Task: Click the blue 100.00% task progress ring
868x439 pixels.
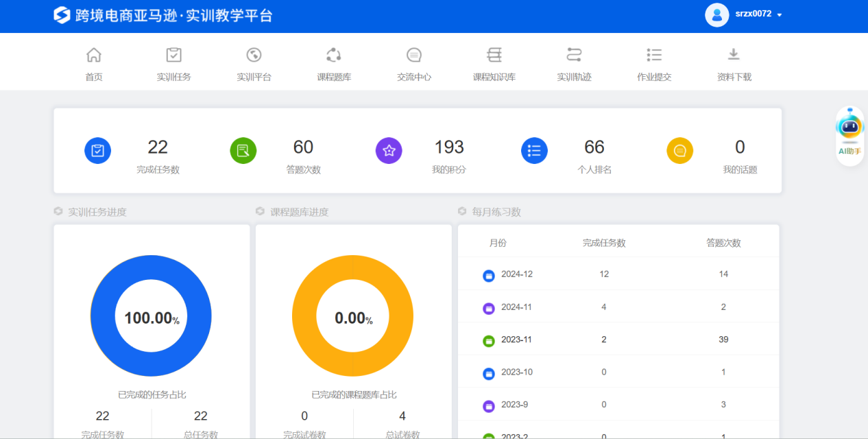Action: pos(101,316)
